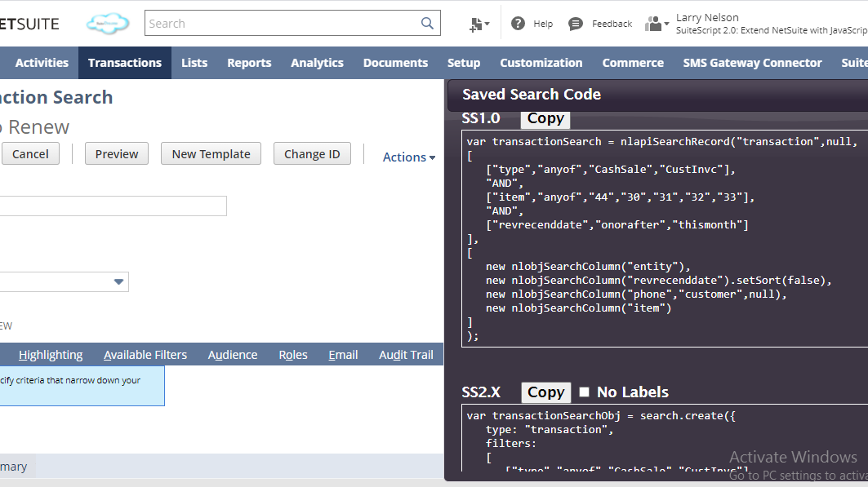Click the Salesforce cloud logo
The width and height of the screenshot is (868, 487).
(108, 24)
